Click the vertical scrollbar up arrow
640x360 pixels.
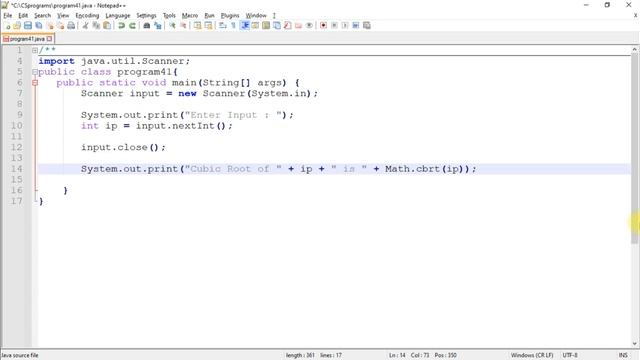[634, 49]
